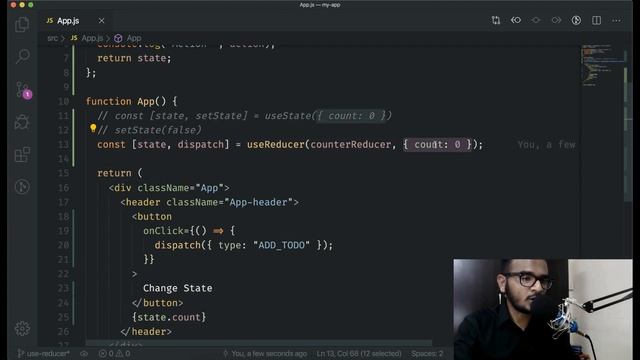Click the minimap code overview
The height and width of the screenshot is (360, 640).
[x=602, y=65]
